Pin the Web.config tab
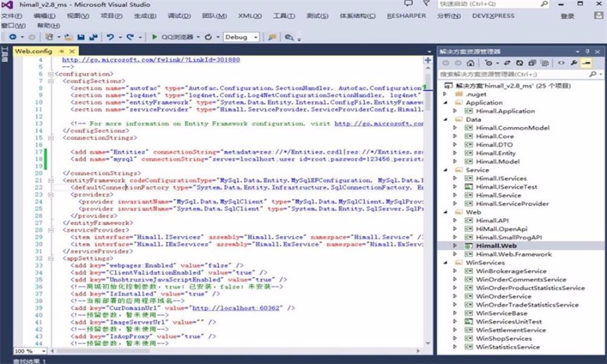607x364 pixels. coord(62,51)
